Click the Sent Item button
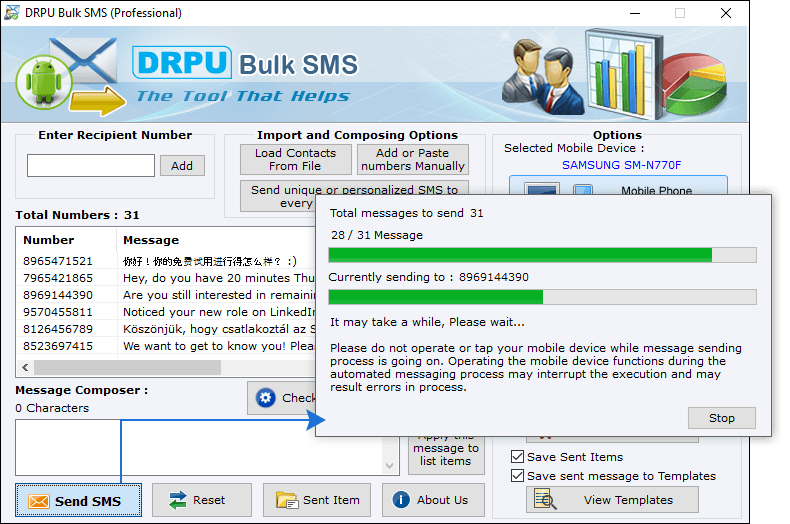790x524 pixels. (x=317, y=500)
